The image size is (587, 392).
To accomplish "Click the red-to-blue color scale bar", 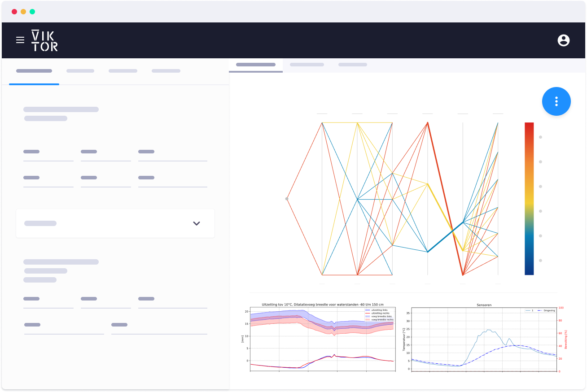I will coord(529,199).
